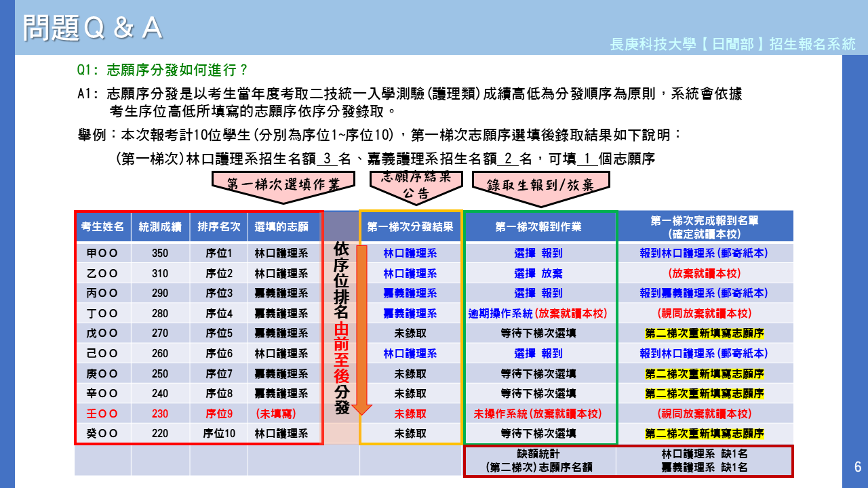This screenshot has width=868, height=488.
Task: Click the rank cell 序位3
Action: pos(218,293)
